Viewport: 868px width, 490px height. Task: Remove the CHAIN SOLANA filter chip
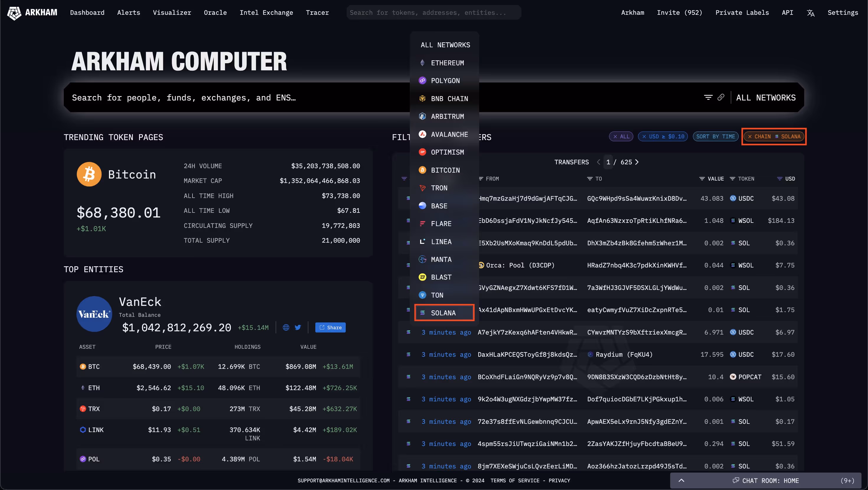coord(750,137)
